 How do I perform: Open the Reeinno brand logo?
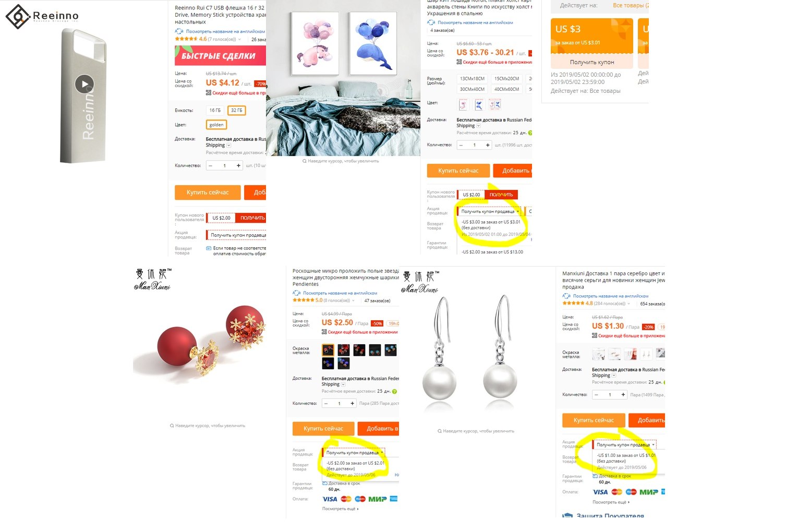(42, 16)
